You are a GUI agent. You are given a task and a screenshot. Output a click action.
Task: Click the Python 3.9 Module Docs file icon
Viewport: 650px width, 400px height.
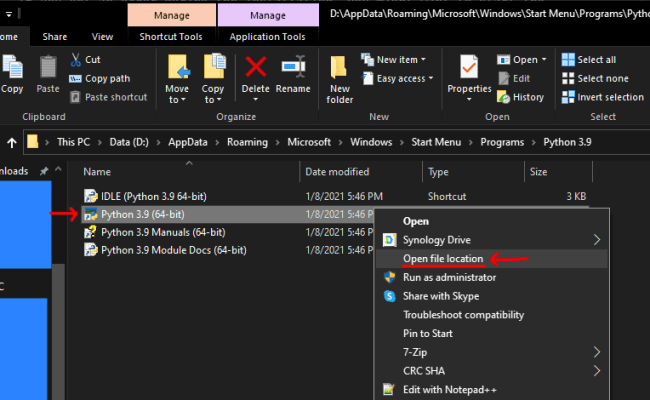91,250
